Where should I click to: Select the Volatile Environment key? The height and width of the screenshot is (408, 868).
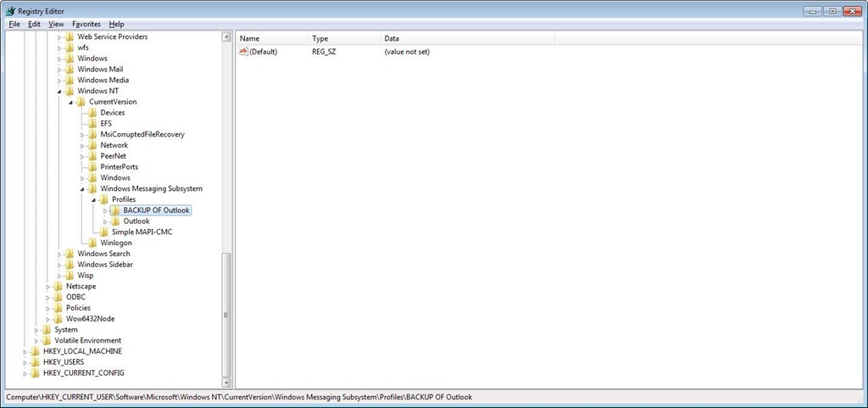pyautogui.click(x=87, y=340)
